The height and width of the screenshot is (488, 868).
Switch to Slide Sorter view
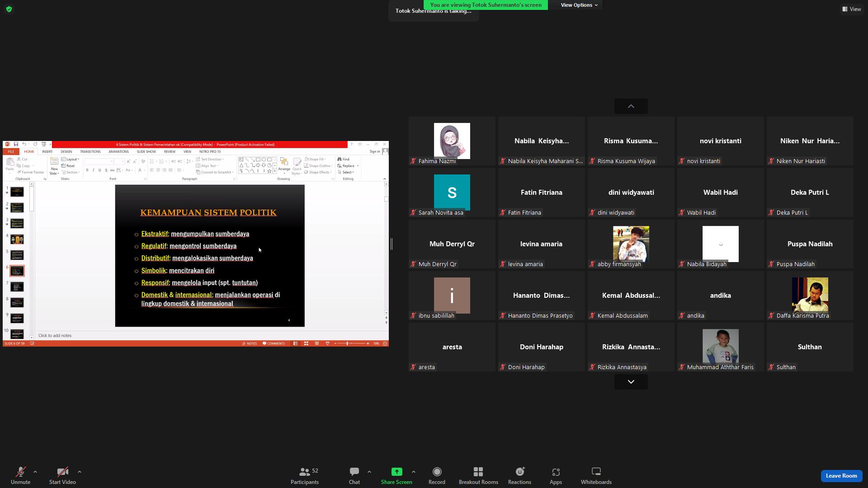click(306, 343)
